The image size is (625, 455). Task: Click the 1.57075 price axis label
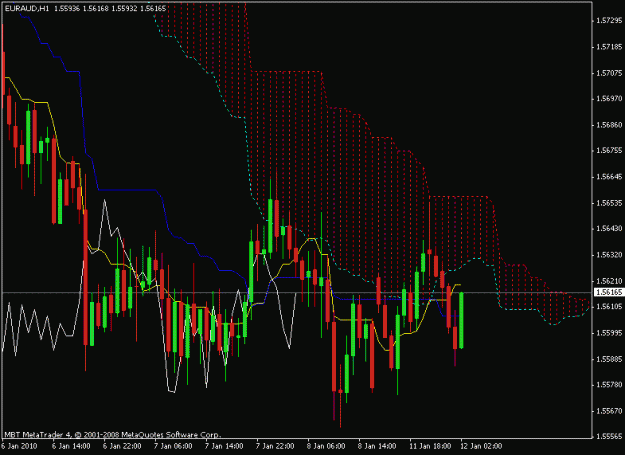click(x=609, y=73)
